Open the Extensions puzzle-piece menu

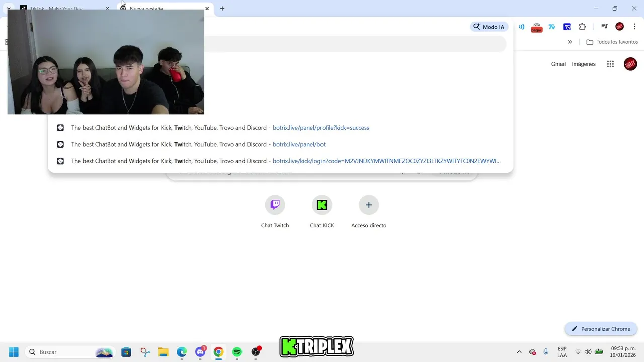(x=582, y=27)
